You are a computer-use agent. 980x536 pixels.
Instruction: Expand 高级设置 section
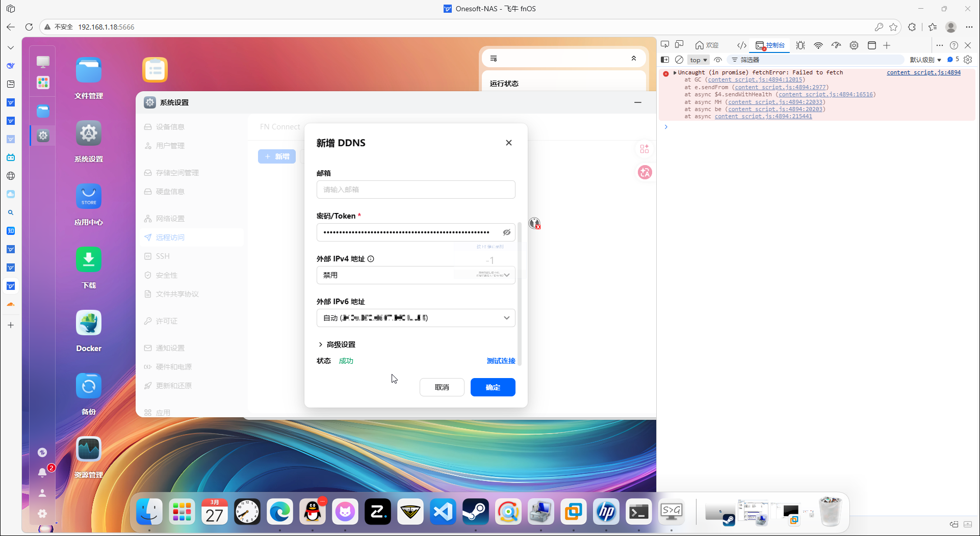[x=337, y=344]
